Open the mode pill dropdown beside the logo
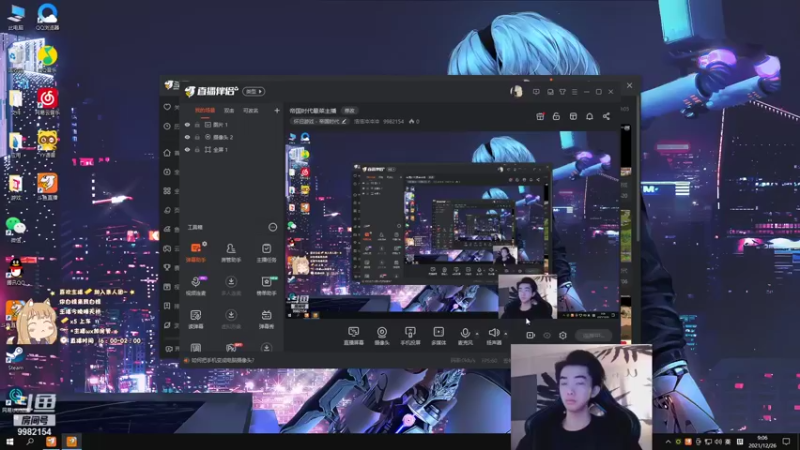The image size is (800, 450). (254, 91)
